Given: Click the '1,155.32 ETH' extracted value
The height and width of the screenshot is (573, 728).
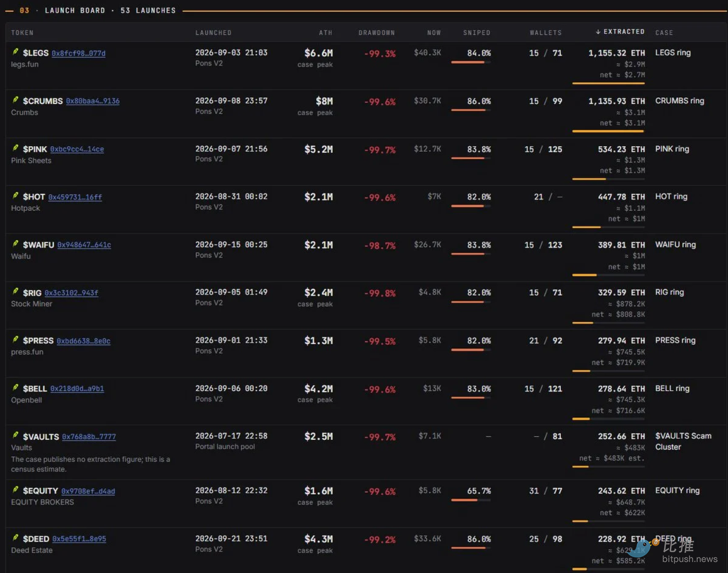Looking at the screenshot, I should 616,53.
